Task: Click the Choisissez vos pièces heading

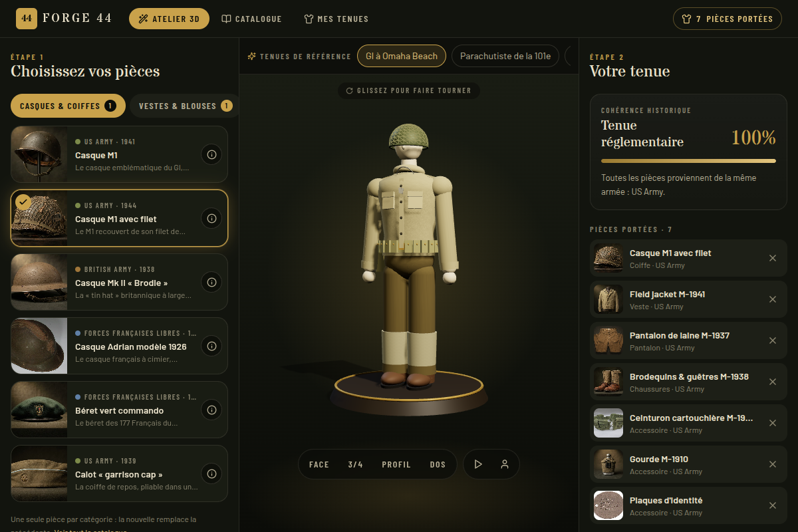Action: click(85, 71)
